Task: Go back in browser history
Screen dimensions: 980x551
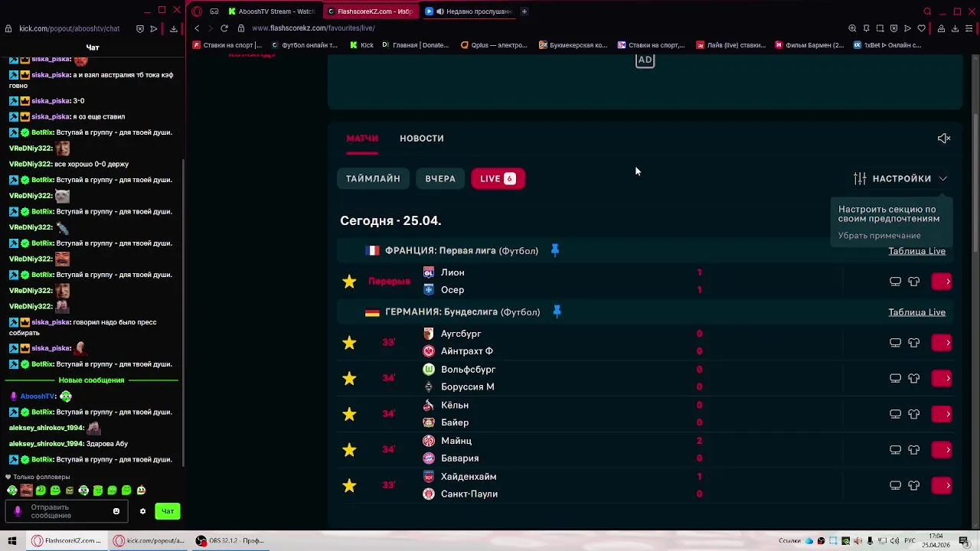Action: click(x=197, y=28)
